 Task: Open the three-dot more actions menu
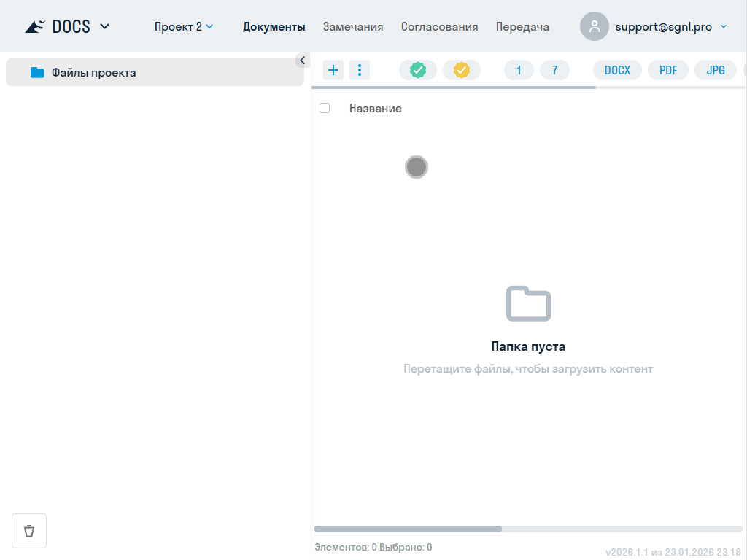[360, 70]
